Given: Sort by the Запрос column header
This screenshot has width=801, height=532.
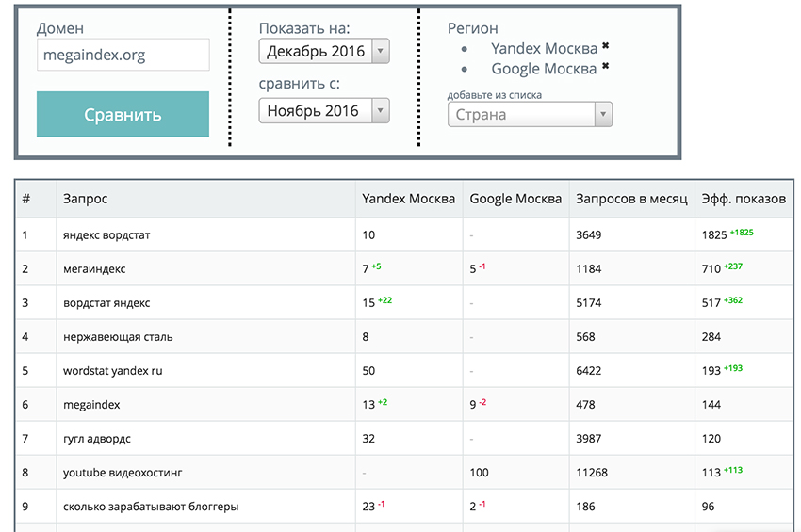Looking at the screenshot, I should [86, 199].
